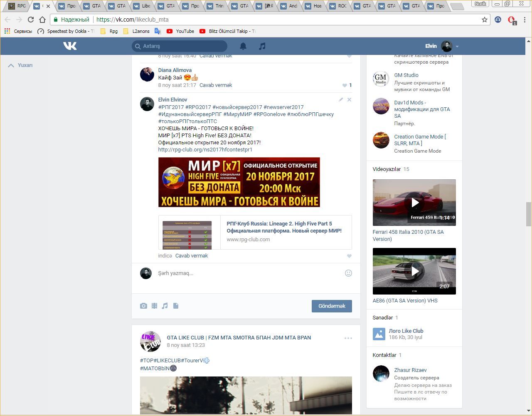Open Сервисы apps bookmark
This screenshot has width=532, height=416.
coord(18,31)
